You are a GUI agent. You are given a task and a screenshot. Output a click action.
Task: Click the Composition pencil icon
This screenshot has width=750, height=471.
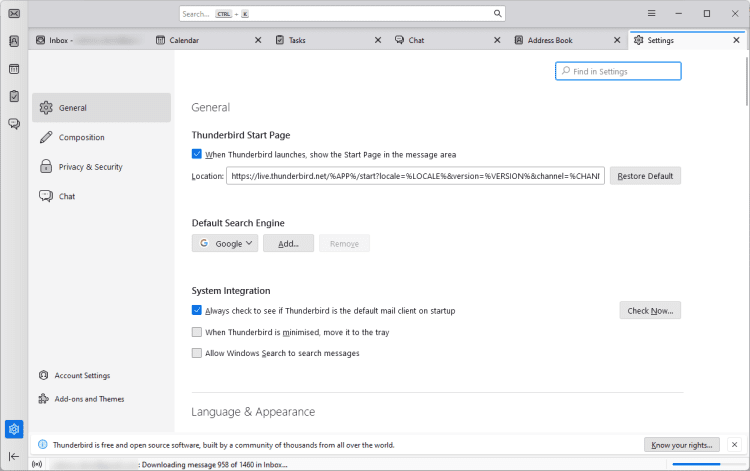click(x=46, y=137)
